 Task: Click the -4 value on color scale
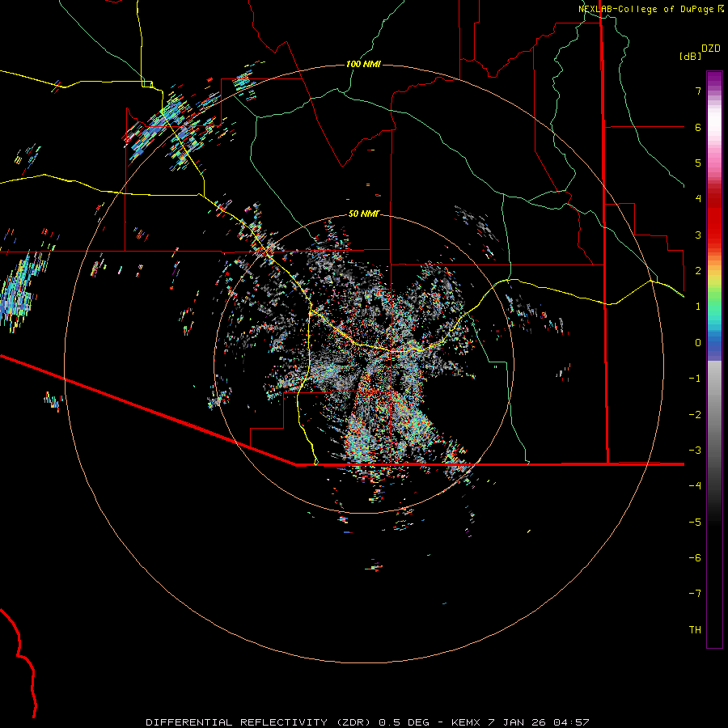pyautogui.click(x=695, y=485)
